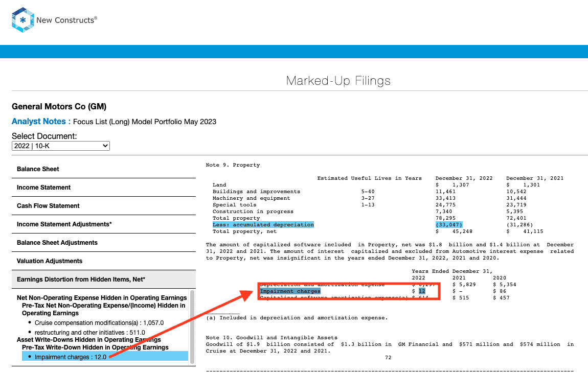The width and height of the screenshot is (588, 373).
Task: Click 'Machinery and equipment' row label
Action: (251, 198)
